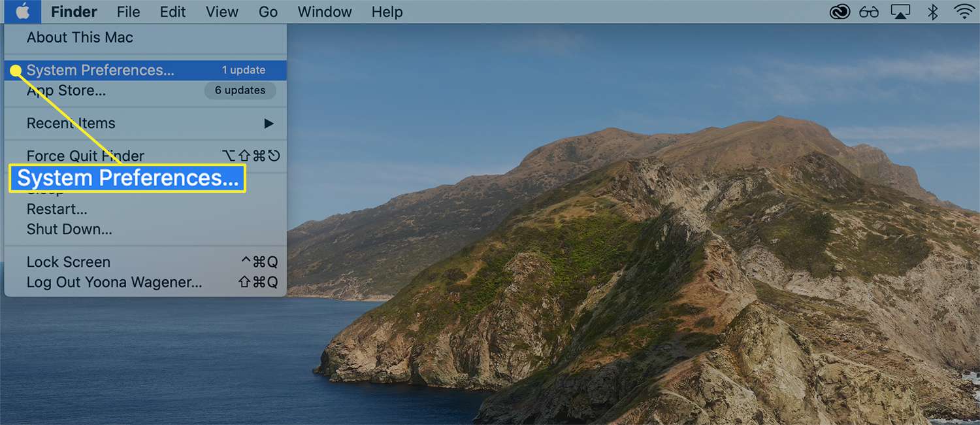Click the Apple logo menu icon
This screenshot has height=425, width=980.
click(x=23, y=12)
